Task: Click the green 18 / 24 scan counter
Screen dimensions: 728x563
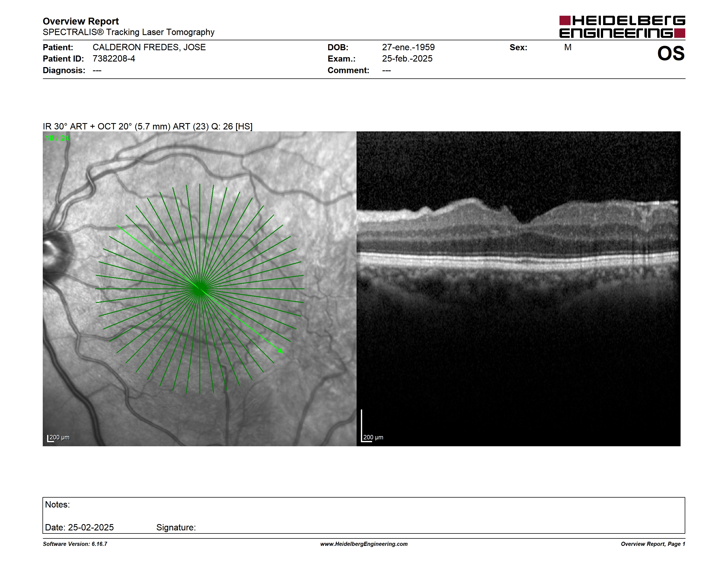Action: click(57, 138)
